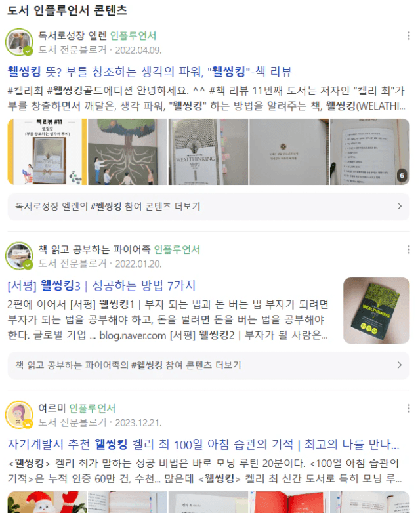Open 웰씽킹 뜻? 부를 창조하는 생각의 파워 link
Image resolution: width=420 pixels, height=513 pixels.
point(150,72)
